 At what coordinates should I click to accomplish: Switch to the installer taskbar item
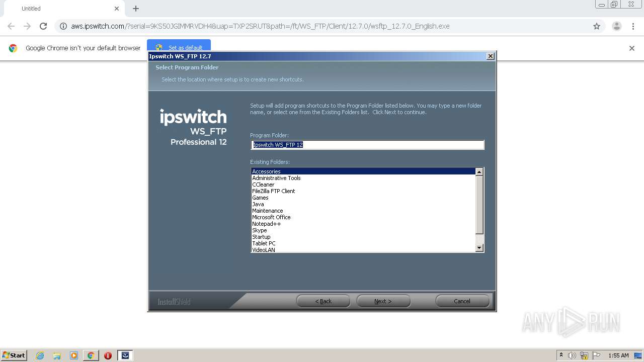point(125,355)
